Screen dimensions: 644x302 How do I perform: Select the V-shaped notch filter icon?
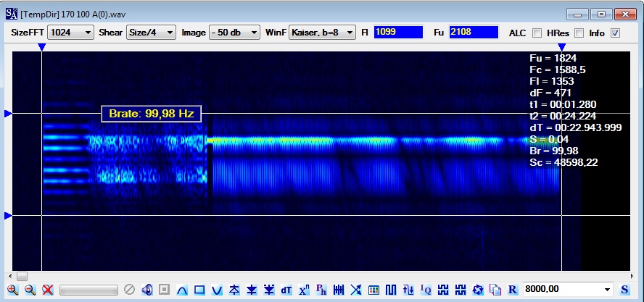(x=217, y=290)
